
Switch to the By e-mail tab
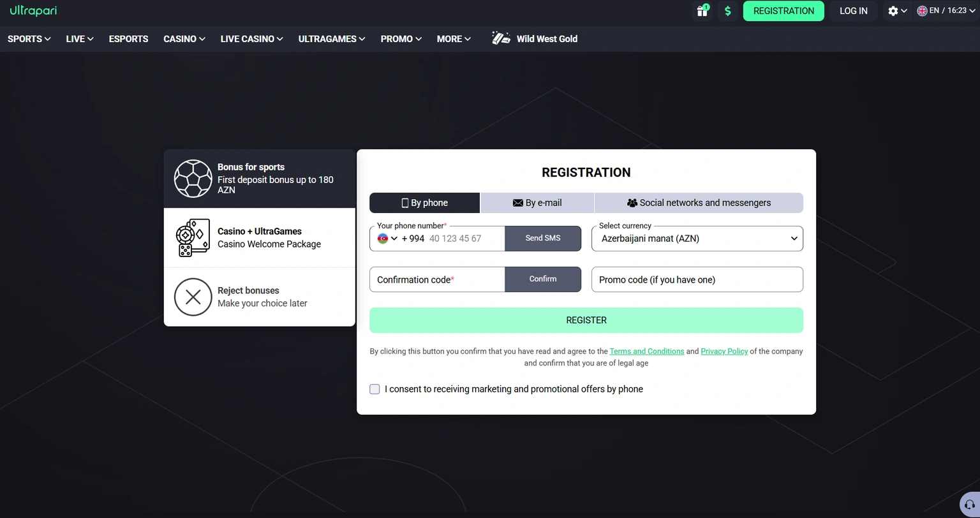pyautogui.click(x=537, y=203)
